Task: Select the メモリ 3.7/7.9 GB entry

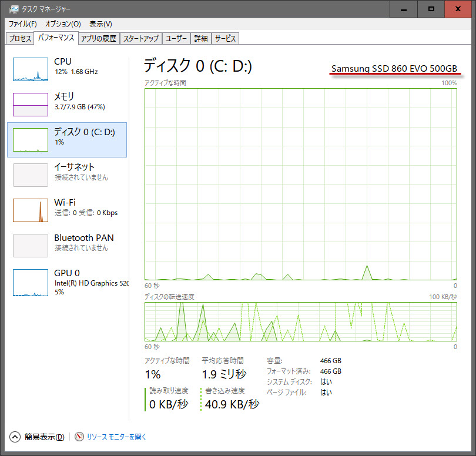Action: 67,105
